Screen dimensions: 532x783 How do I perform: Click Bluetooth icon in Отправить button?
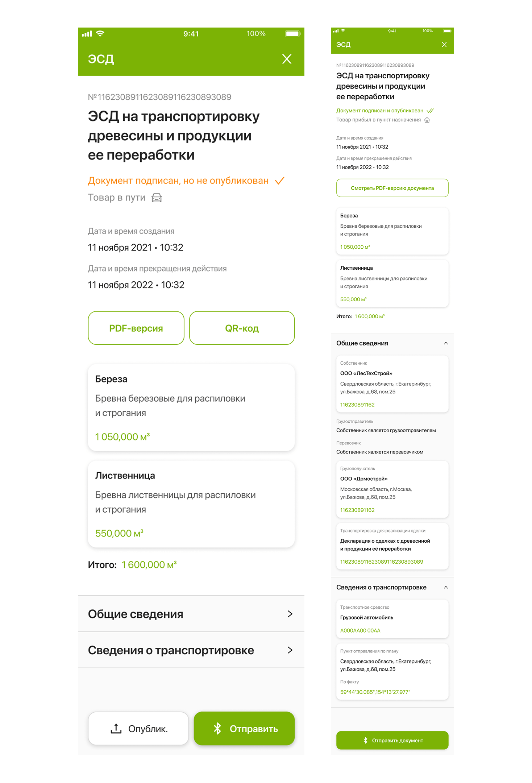217,728
